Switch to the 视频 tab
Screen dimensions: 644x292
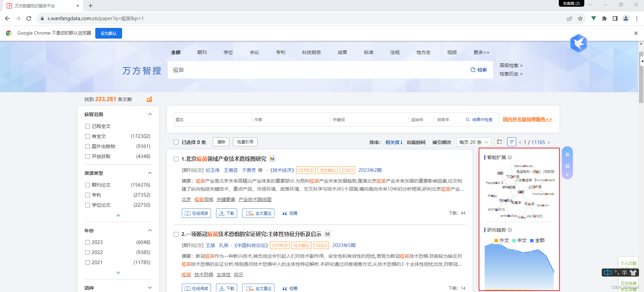(x=452, y=52)
